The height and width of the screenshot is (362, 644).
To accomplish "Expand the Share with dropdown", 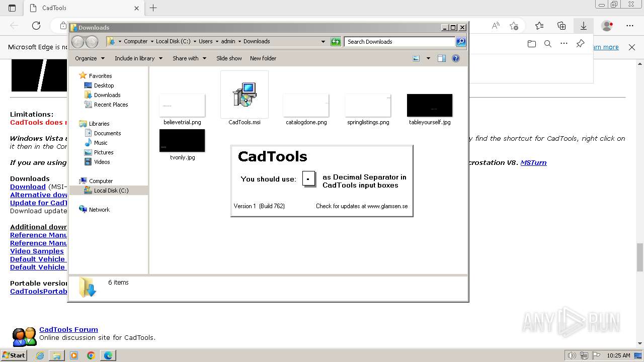I will pos(190,58).
